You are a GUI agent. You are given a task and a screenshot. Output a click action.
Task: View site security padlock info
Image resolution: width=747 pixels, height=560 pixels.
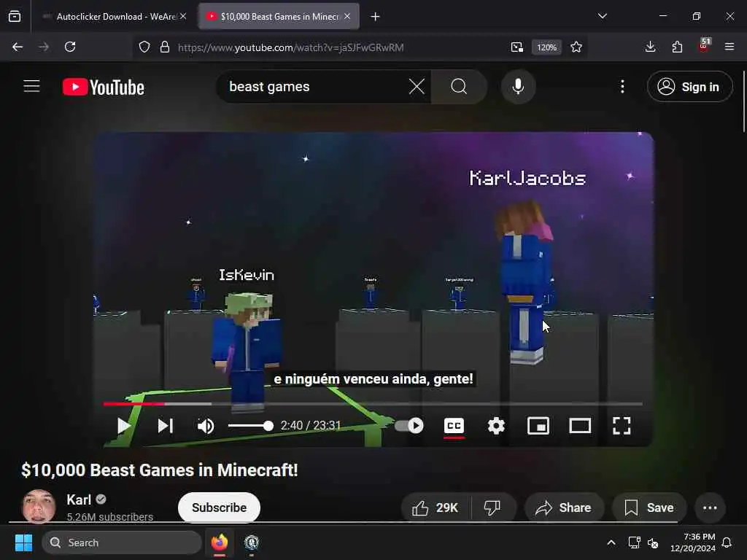click(165, 47)
